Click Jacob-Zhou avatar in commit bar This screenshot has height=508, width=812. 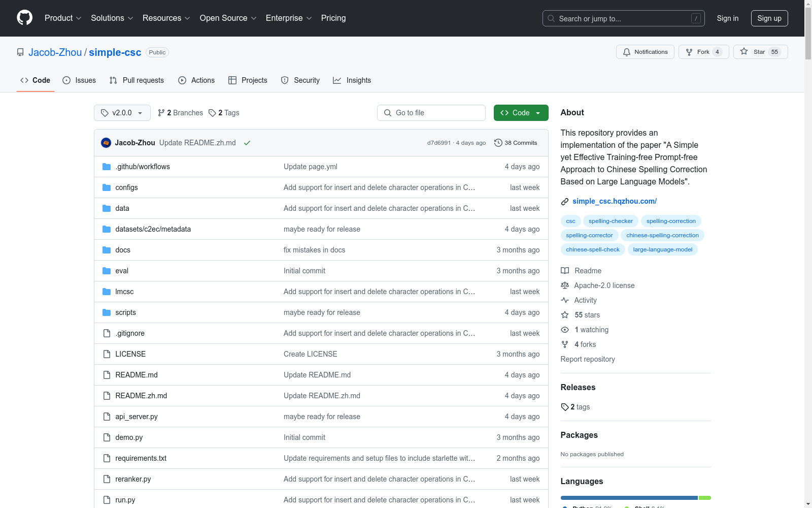(x=106, y=143)
